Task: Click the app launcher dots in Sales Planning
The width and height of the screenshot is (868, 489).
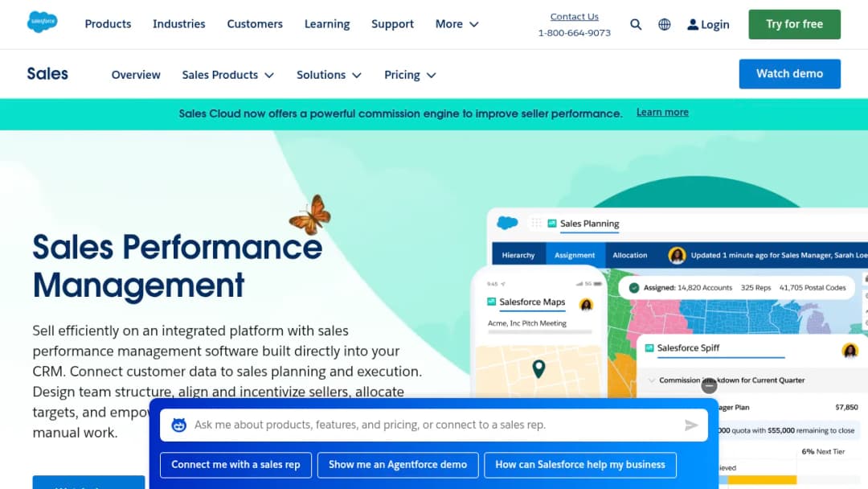Action: [536, 223]
